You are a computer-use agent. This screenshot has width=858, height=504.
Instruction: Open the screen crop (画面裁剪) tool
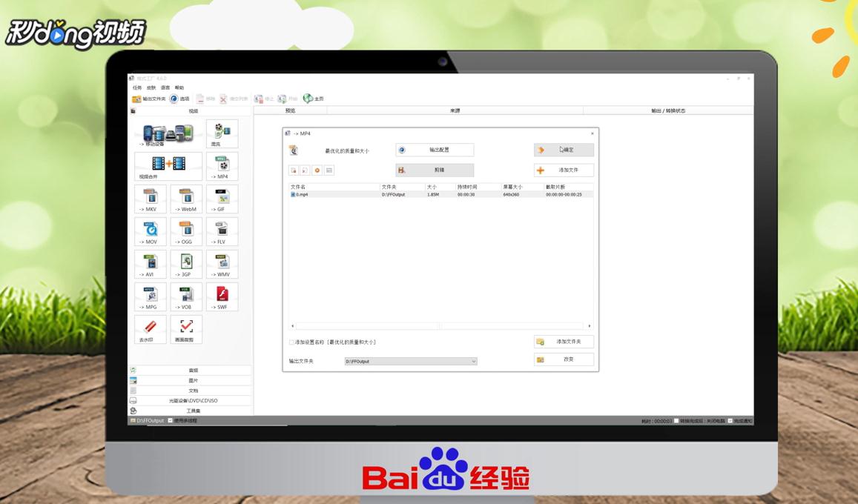[x=186, y=330]
